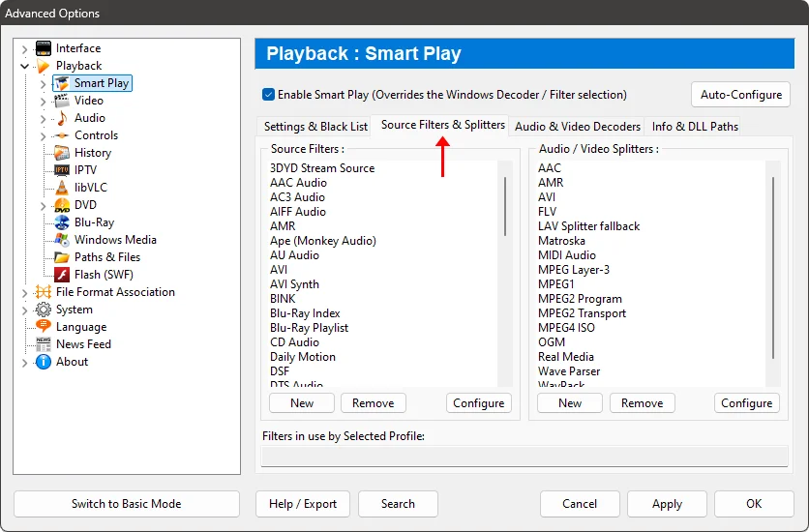The height and width of the screenshot is (532, 809).
Task: Open the Info & DLL Paths tab
Action: (695, 127)
